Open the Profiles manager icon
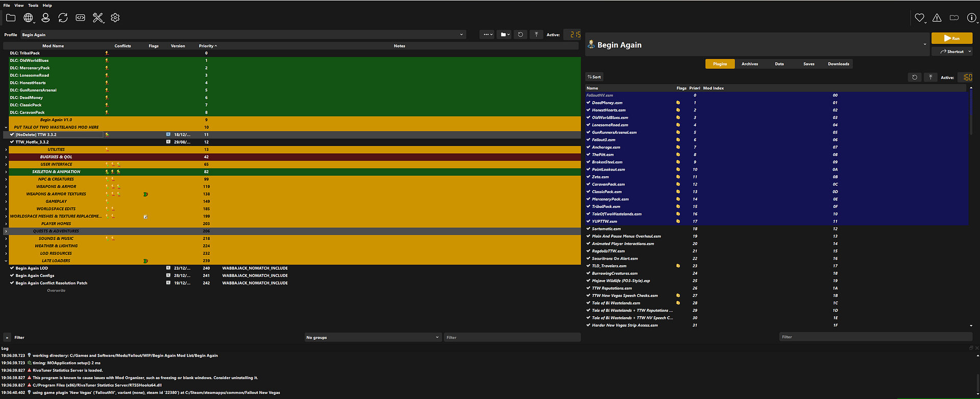This screenshot has height=399, width=980. pyautogui.click(x=45, y=18)
